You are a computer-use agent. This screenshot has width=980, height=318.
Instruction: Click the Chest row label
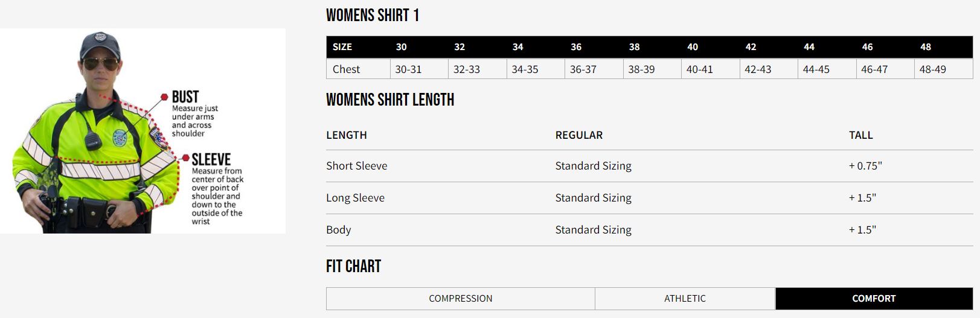click(x=346, y=69)
